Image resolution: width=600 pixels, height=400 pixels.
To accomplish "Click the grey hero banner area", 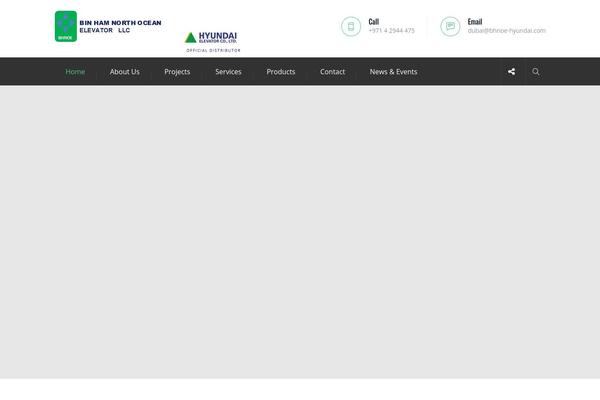I will (300, 232).
